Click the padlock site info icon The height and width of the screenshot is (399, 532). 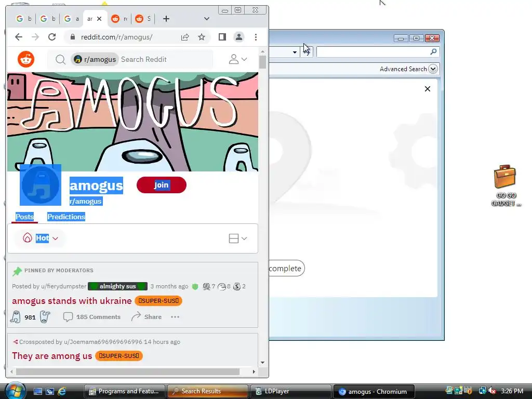[73, 37]
